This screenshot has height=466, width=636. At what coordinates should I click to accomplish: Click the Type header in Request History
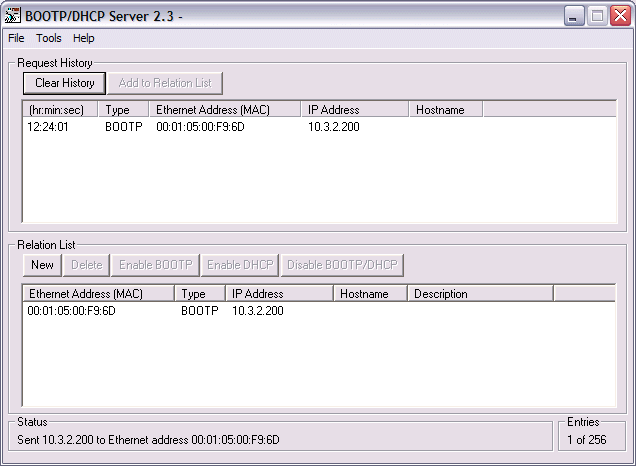pos(124,110)
